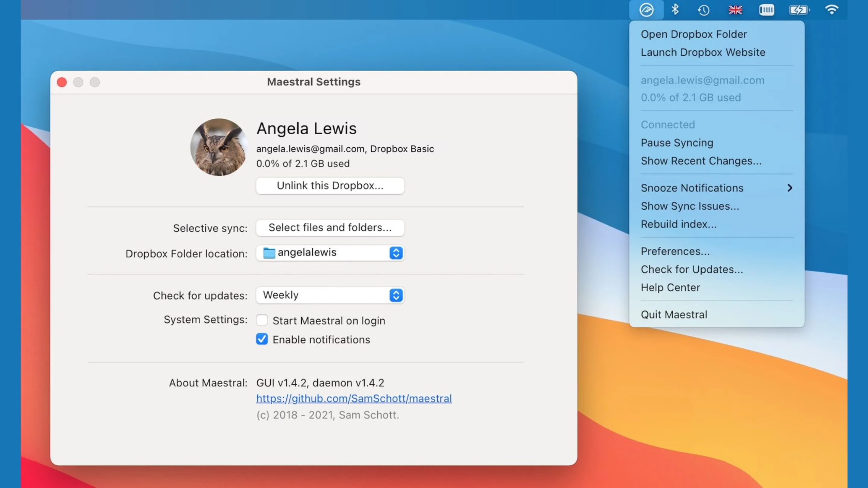The width and height of the screenshot is (868, 488).
Task: Click Select files and folders button
Action: click(330, 228)
